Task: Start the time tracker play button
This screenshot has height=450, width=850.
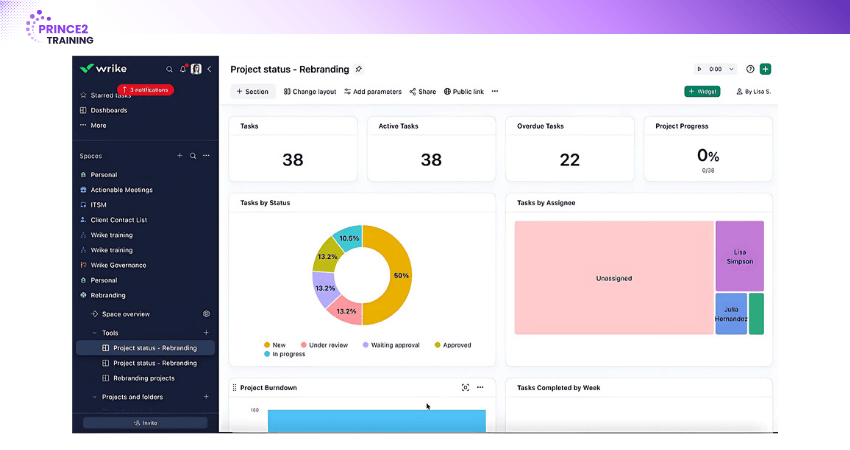Action: click(x=700, y=69)
